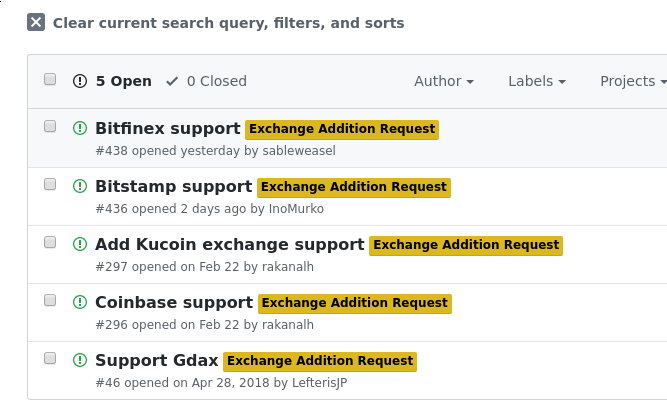Click the open-issues icon next to 5 Open
Image resolution: width=667 pixels, height=414 pixels.
point(80,81)
